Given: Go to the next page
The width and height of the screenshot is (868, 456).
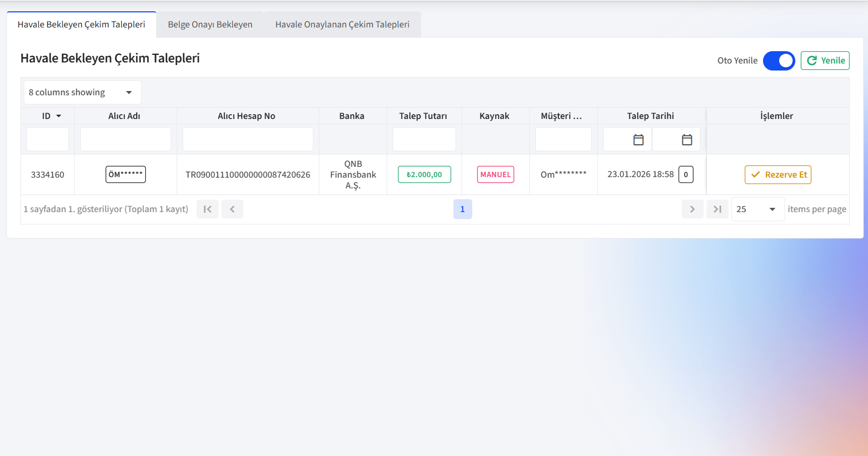Looking at the screenshot, I should click(x=692, y=209).
